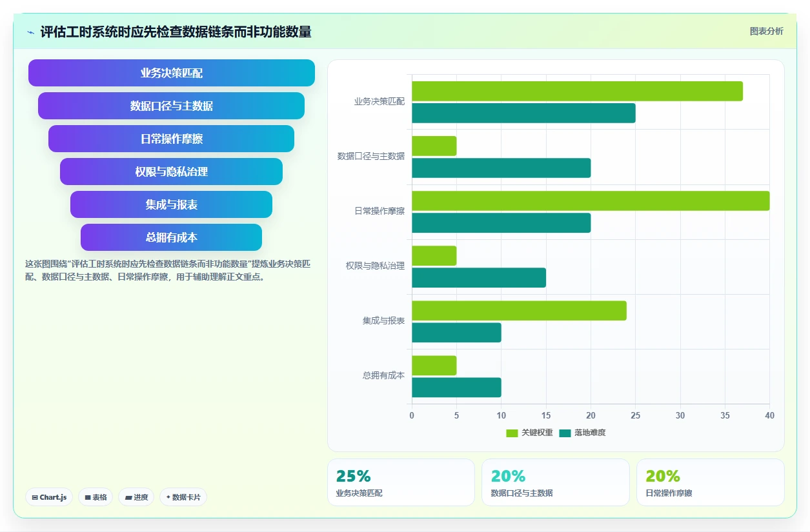The width and height of the screenshot is (810, 532).
Task: Toggle the 落地难度 legend swatch
Action: tap(565, 433)
